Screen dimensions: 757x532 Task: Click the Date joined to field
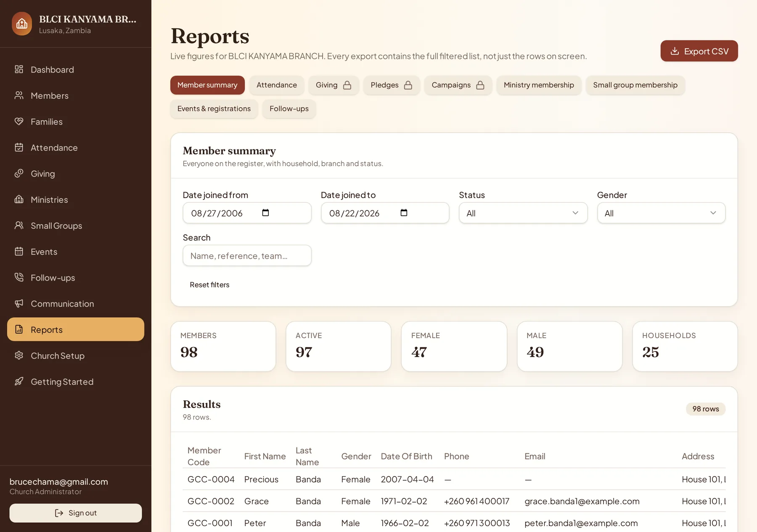[x=385, y=213]
